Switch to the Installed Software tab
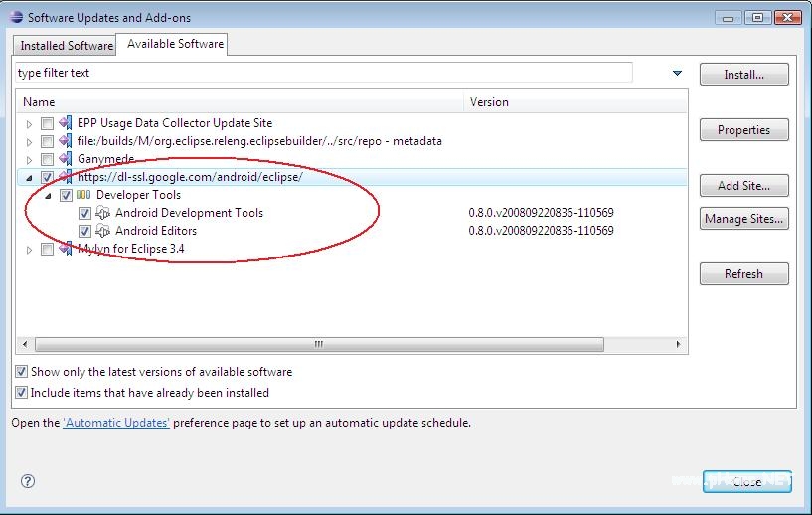812x515 pixels. pyautogui.click(x=67, y=46)
